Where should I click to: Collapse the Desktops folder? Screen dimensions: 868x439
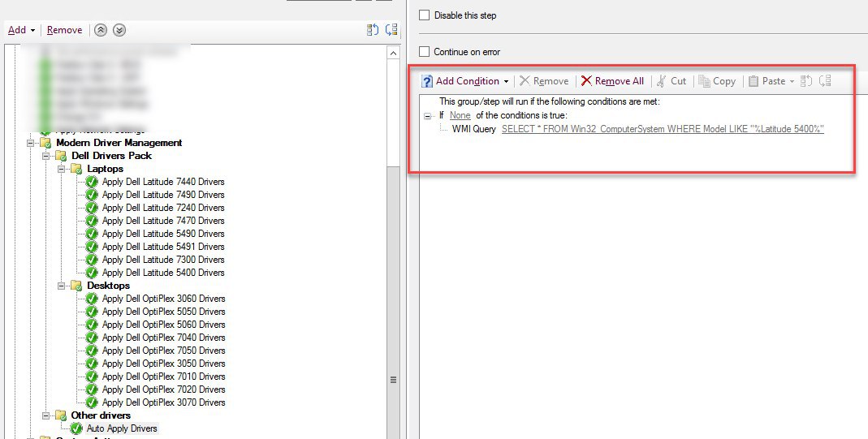click(x=62, y=286)
